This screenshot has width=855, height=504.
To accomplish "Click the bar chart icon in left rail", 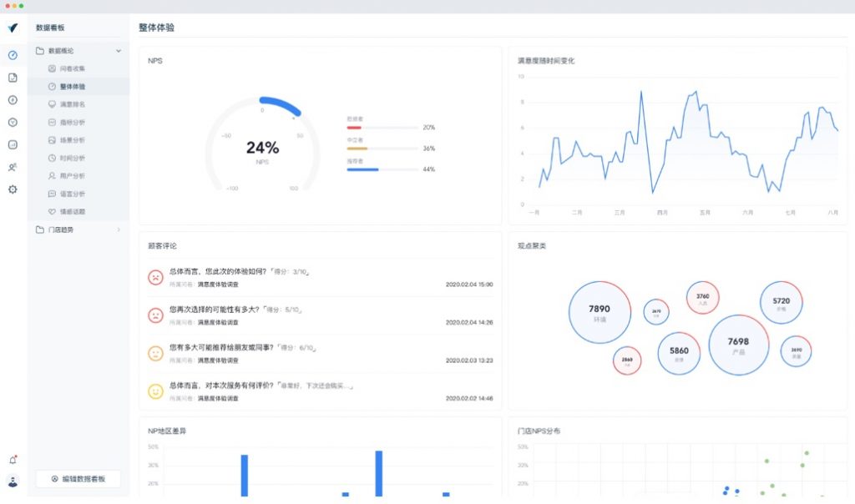I will click(13, 144).
